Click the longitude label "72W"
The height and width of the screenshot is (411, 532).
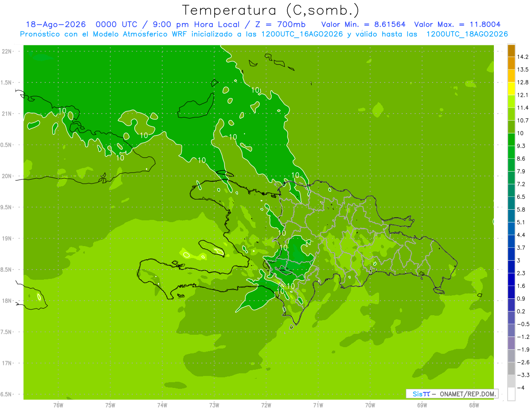coord(266,405)
